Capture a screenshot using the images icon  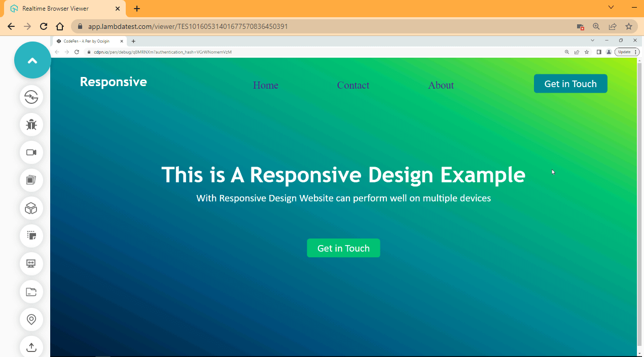coord(31,180)
